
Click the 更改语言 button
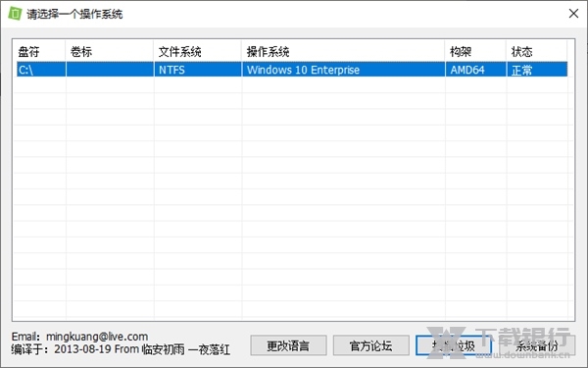288,345
